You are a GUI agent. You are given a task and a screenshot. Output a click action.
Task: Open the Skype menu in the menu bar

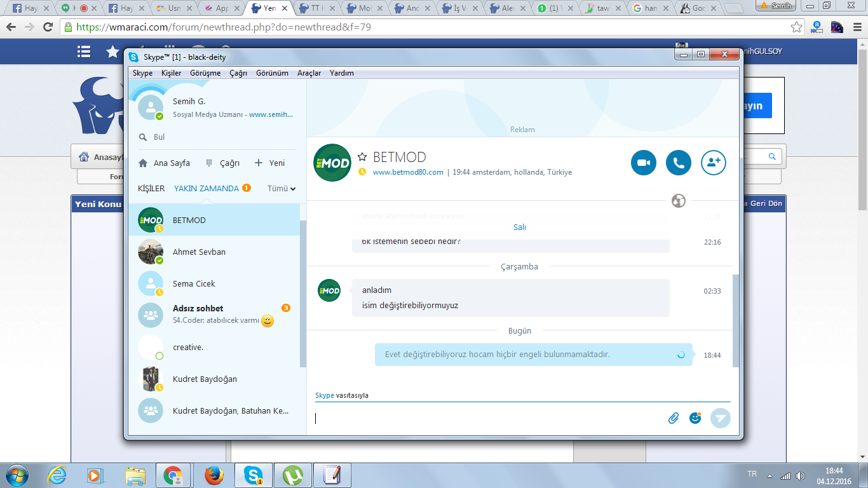(x=143, y=73)
